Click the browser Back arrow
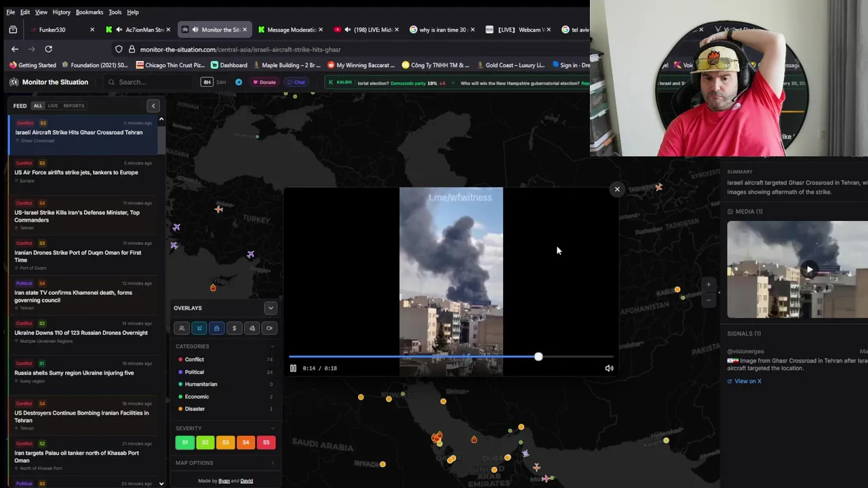Image resolution: width=868 pixels, height=488 pixels. pos(15,49)
